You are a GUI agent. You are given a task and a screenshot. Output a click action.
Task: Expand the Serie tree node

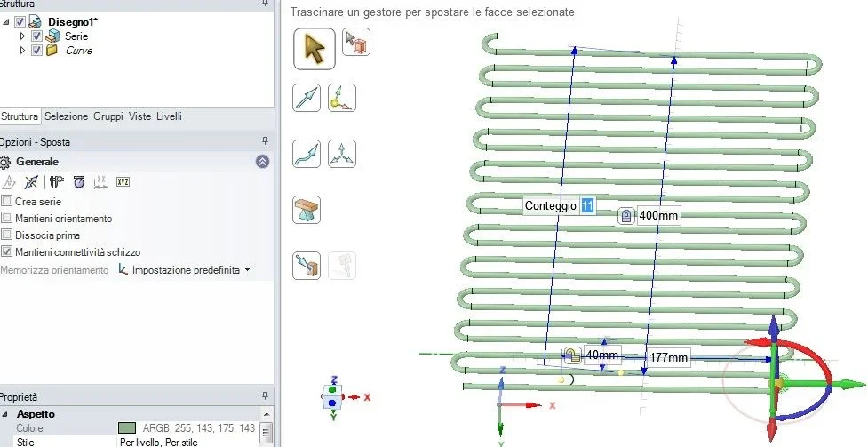(23, 36)
